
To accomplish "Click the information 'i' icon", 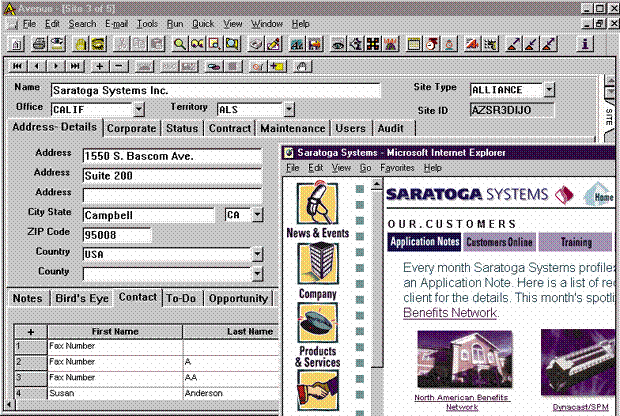I will [x=585, y=44].
